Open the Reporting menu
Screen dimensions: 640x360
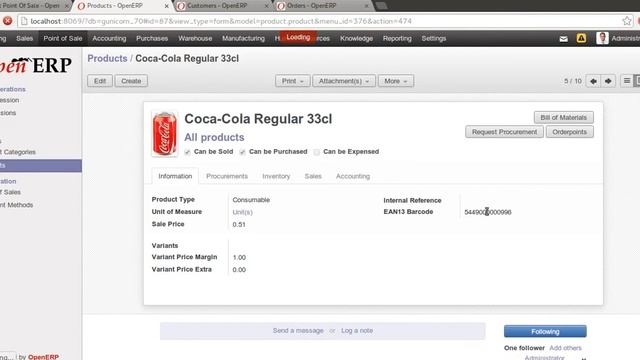397,38
